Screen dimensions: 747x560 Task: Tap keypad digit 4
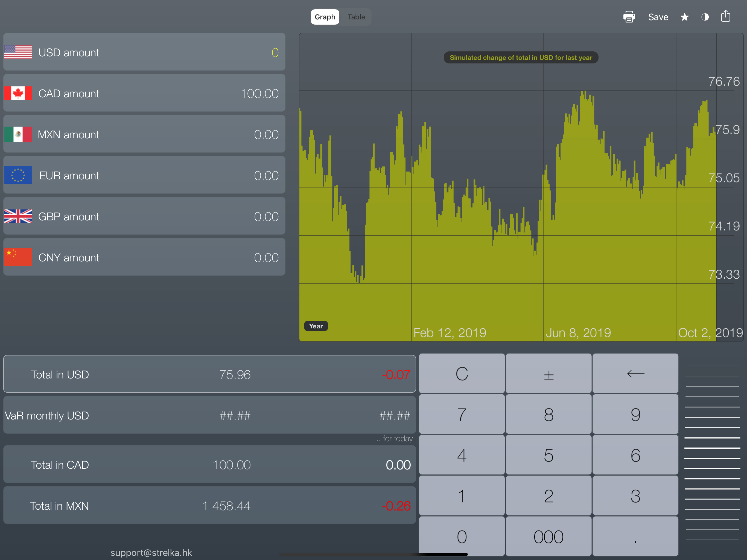462,455
